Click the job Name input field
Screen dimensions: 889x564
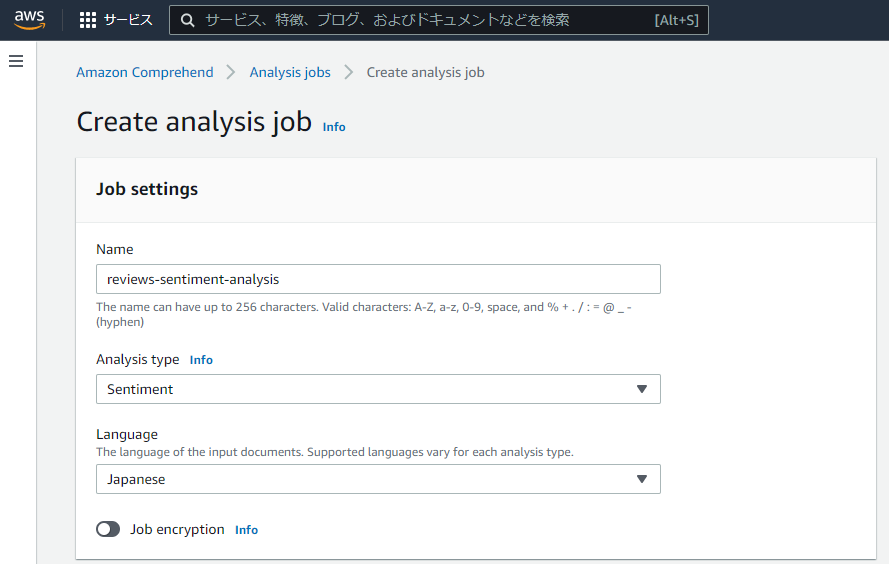coord(378,279)
